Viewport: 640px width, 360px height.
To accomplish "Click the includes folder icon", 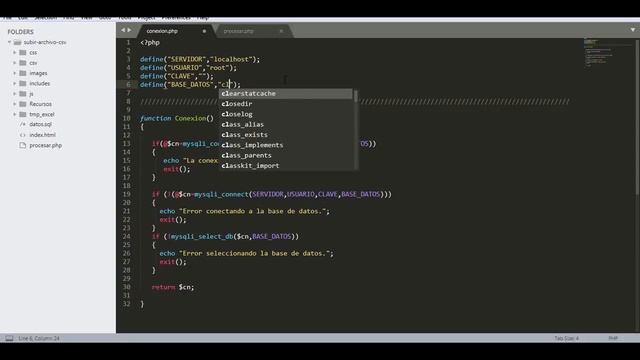I will 23,83.
